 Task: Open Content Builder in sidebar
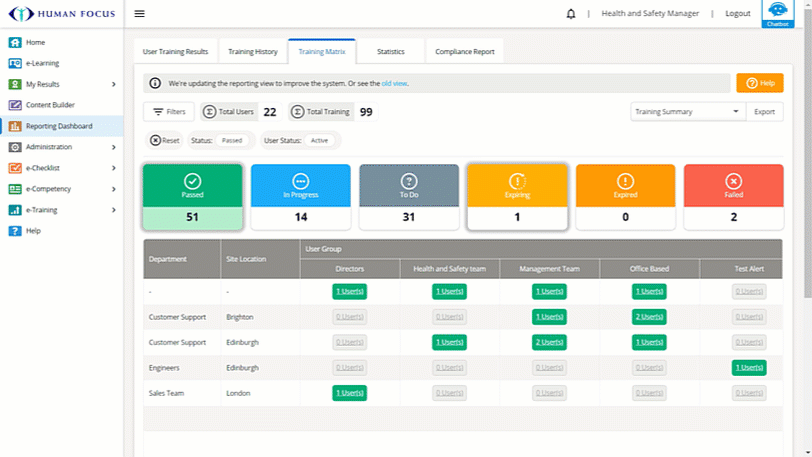coord(52,105)
